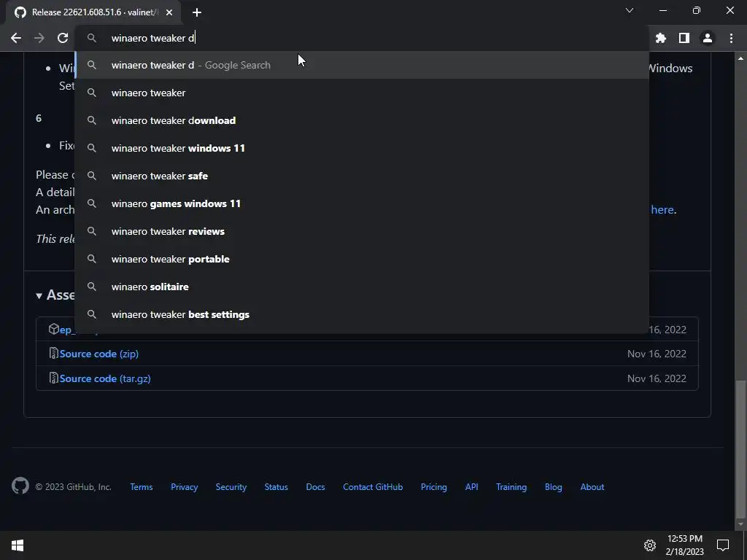Image resolution: width=747 pixels, height=560 pixels.
Task: Click the file icon beside Source code (tar.gz)
Action: pyautogui.click(x=54, y=378)
